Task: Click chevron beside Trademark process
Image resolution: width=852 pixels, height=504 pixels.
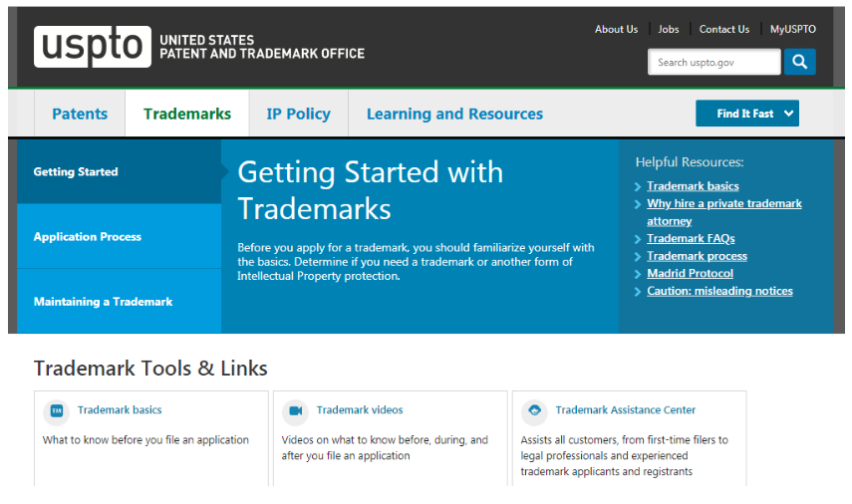Action: [638, 256]
